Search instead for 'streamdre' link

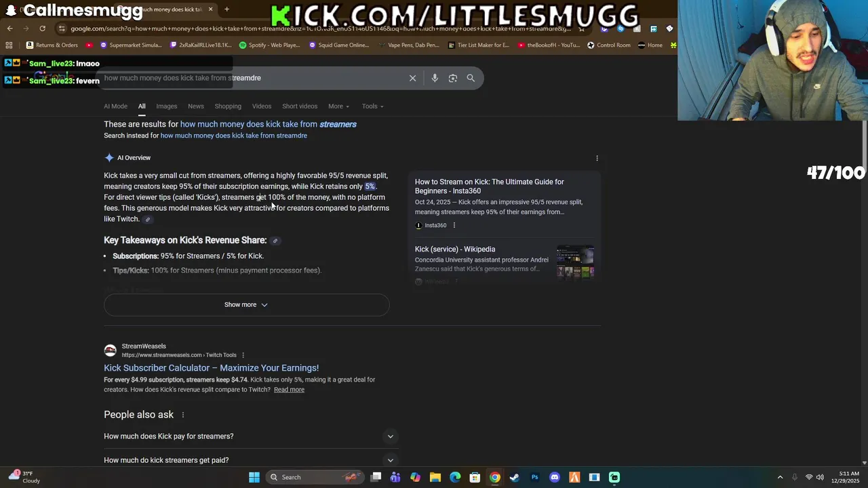point(234,136)
